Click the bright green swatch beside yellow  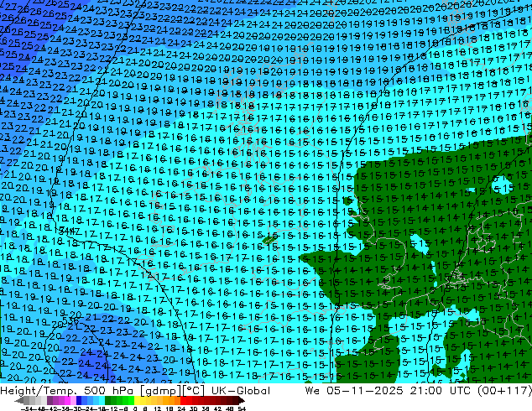(131, 401)
